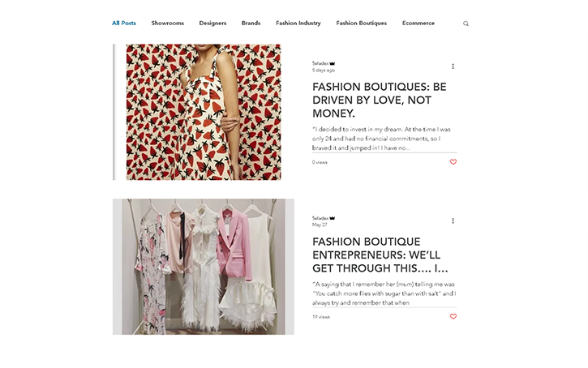Open the Ecommerce category
This screenshot has height=368, width=588.
coord(418,23)
